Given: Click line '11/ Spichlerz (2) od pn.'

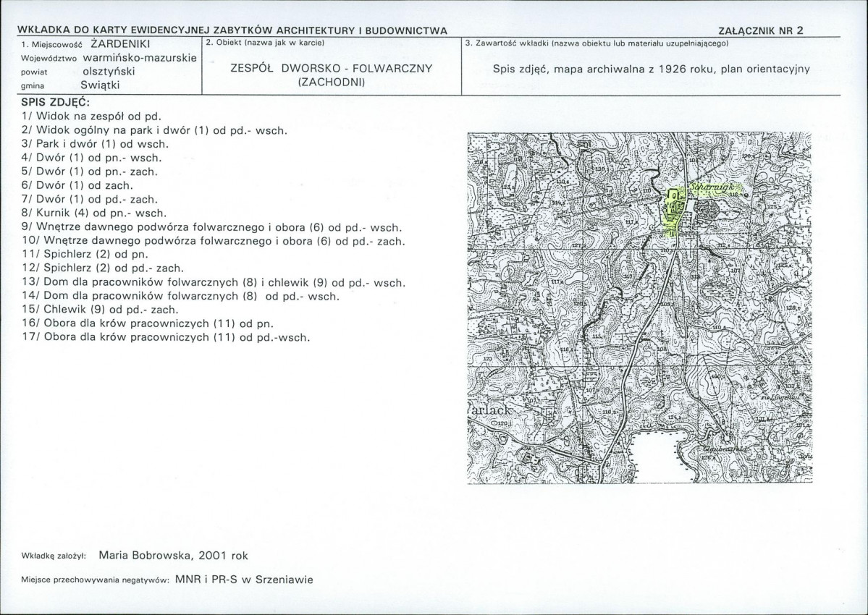Looking at the screenshot, I should (x=85, y=255).
